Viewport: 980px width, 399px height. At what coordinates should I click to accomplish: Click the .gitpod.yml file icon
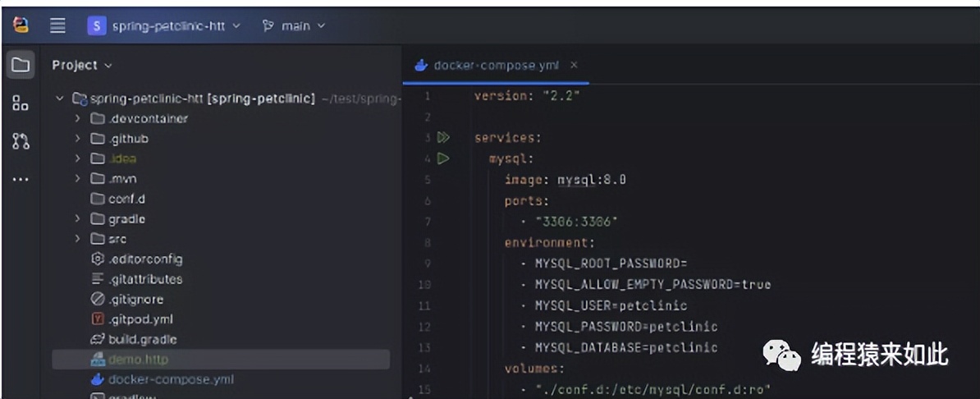(x=97, y=319)
